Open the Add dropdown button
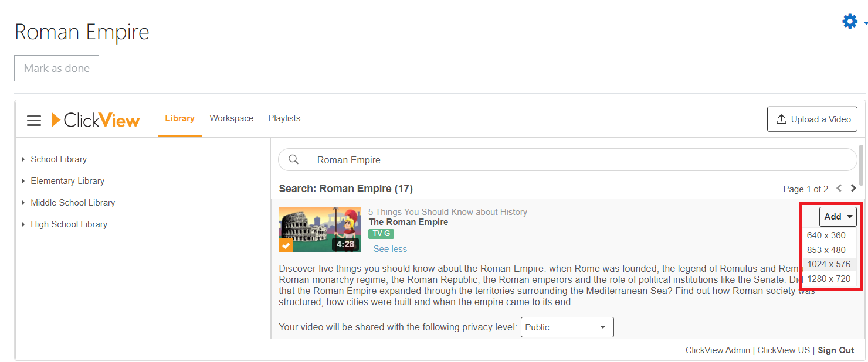Screen dimensions: 868x362 (x=838, y=217)
